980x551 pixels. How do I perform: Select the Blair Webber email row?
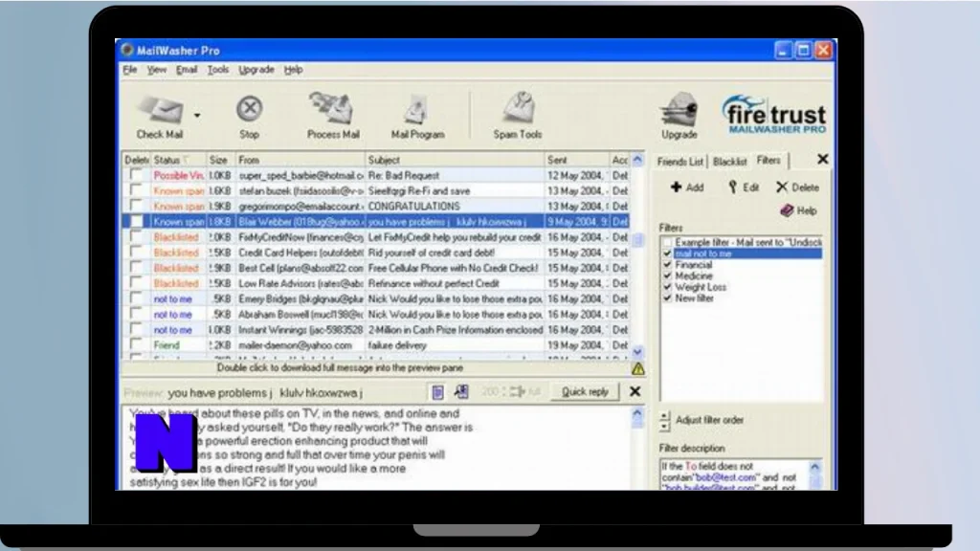(x=375, y=222)
